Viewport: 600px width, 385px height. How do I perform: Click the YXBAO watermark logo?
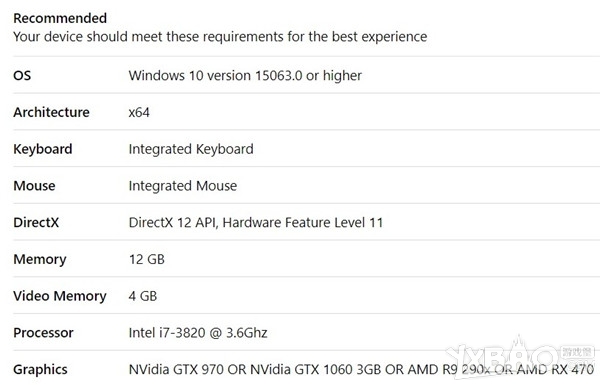pos(521,358)
